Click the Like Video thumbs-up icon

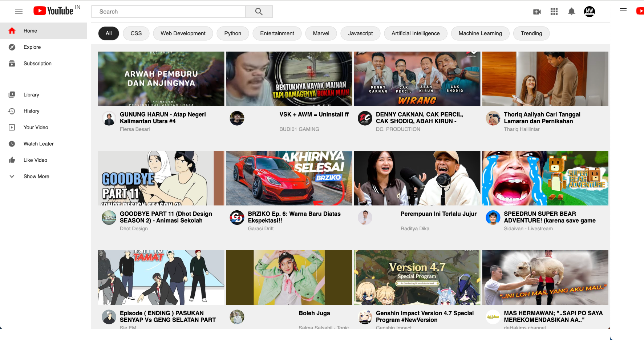[12, 160]
